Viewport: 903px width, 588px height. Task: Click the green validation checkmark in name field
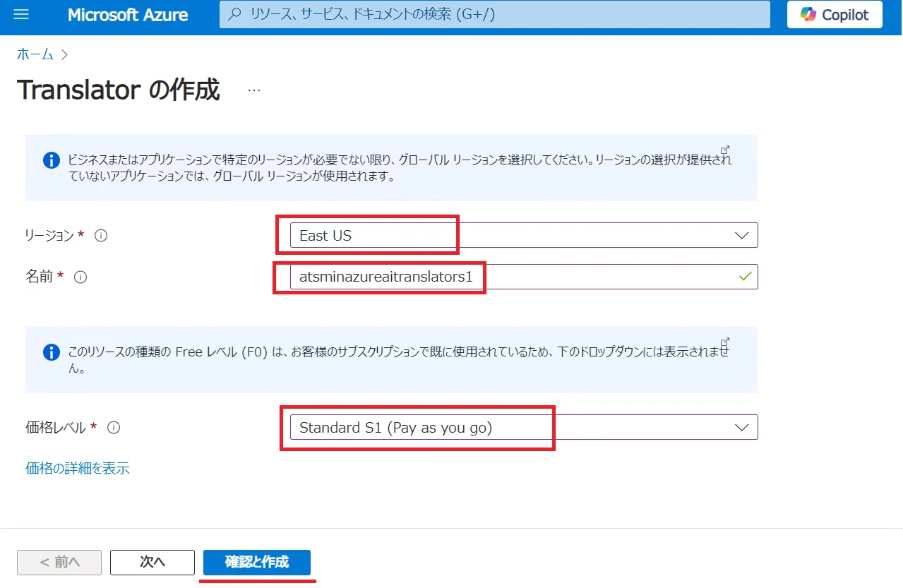[x=745, y=277]
